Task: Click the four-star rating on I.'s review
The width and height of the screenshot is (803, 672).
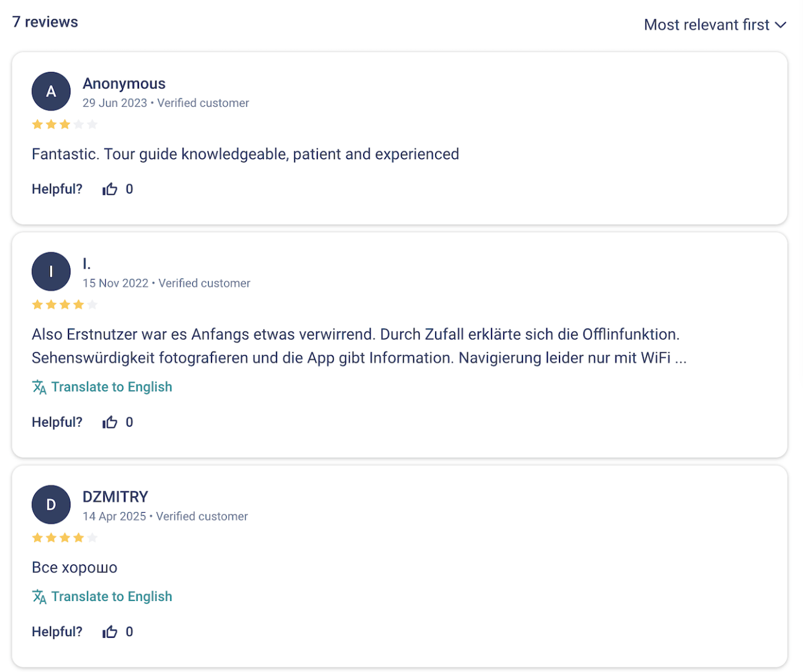Action: [x=64, y=305]
